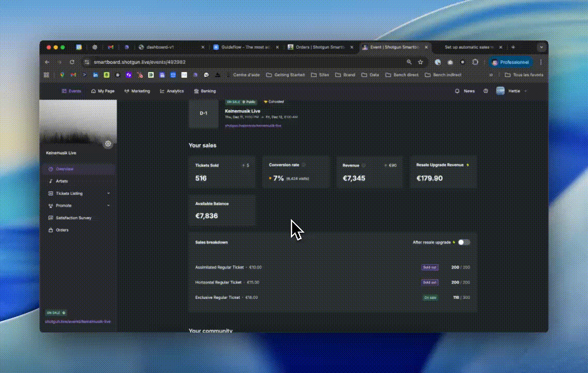Click the D-1 countdown tile

coord(203,113)
